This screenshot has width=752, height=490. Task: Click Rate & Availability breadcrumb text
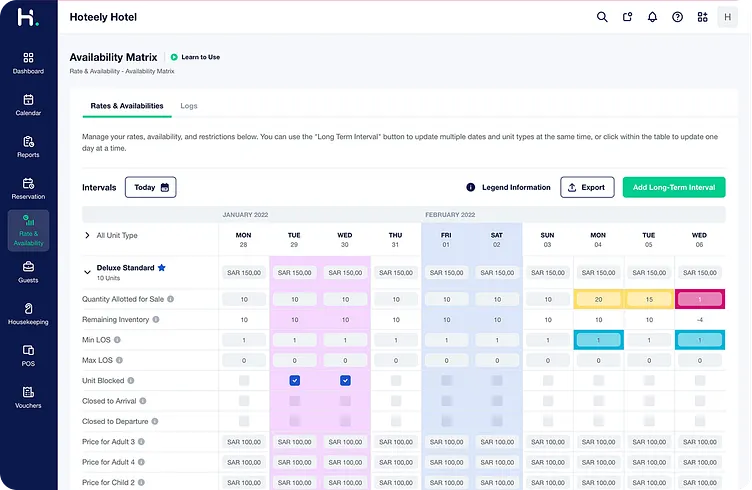click(94, 71)
